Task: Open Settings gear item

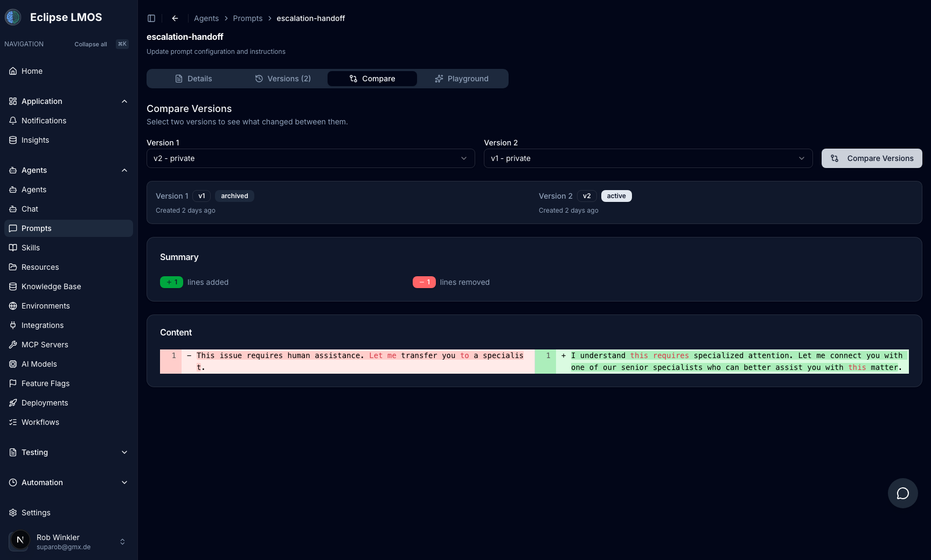Action: point(68,513)
